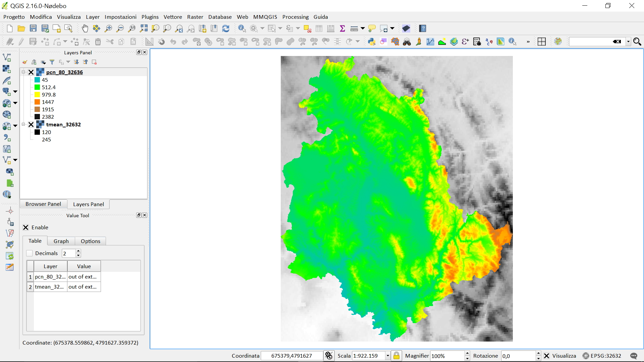The image size is (644, 362).
Task: Click the orange 1447 legend swatch
Action: (37, 102)
